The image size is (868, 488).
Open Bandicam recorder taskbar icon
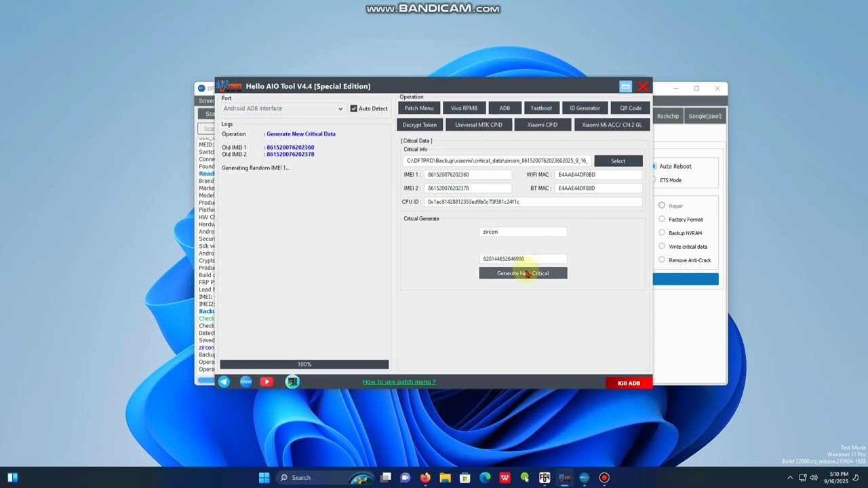604,477
